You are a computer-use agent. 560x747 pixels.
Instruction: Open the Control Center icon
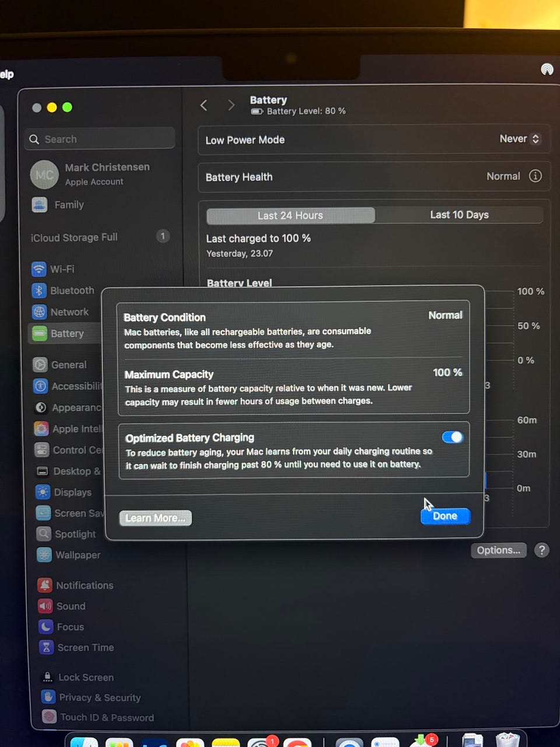point(42,450)
